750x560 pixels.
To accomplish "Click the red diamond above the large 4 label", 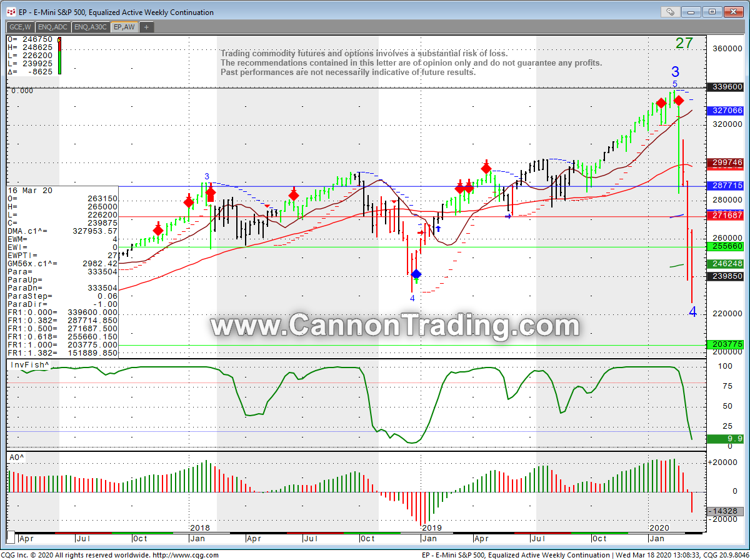I will (x=679, y=101).
